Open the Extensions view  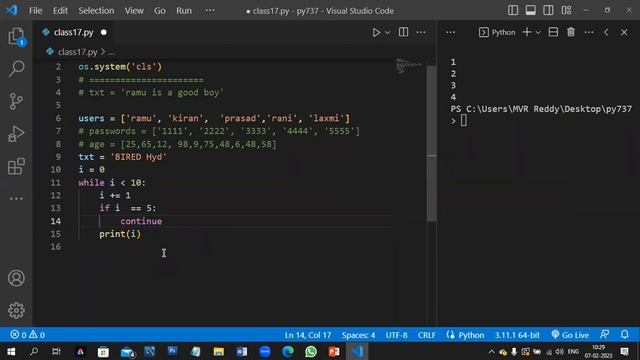pos(16,167)
